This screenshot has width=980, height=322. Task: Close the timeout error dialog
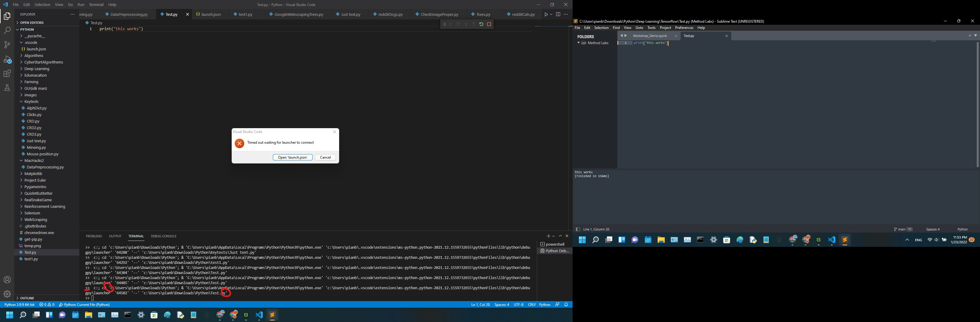point(334,132)
